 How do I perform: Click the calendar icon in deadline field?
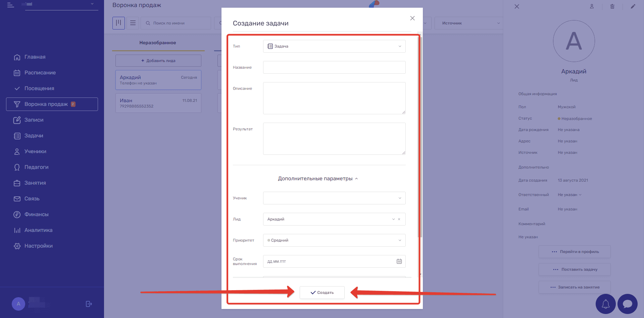point(399,261)
